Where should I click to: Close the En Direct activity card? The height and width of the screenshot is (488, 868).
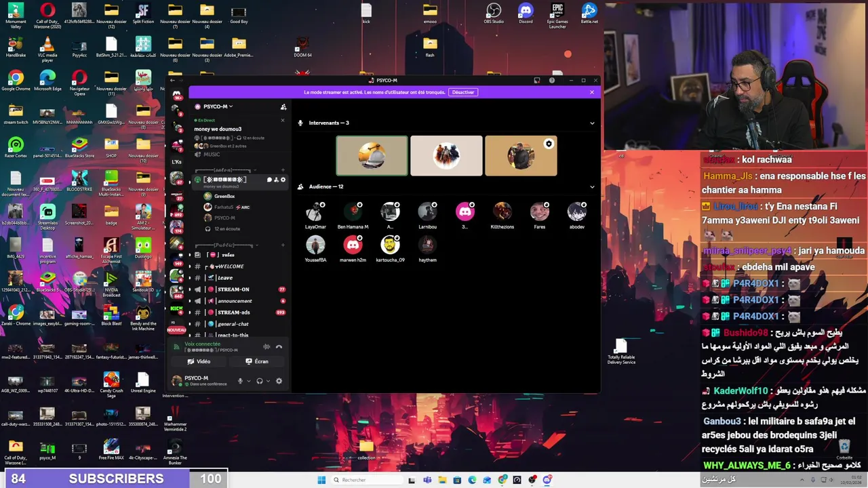click(283, 121)
